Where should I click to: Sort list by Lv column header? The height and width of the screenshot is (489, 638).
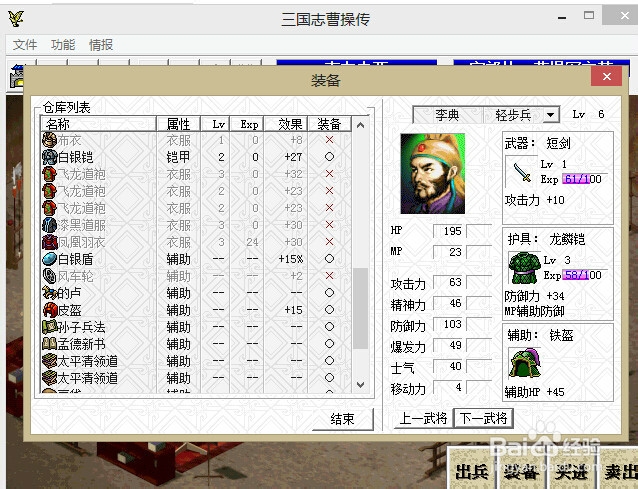click(215, 124)
